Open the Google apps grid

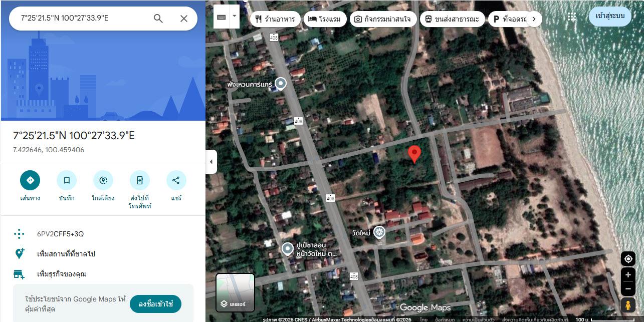coord(572,17)
